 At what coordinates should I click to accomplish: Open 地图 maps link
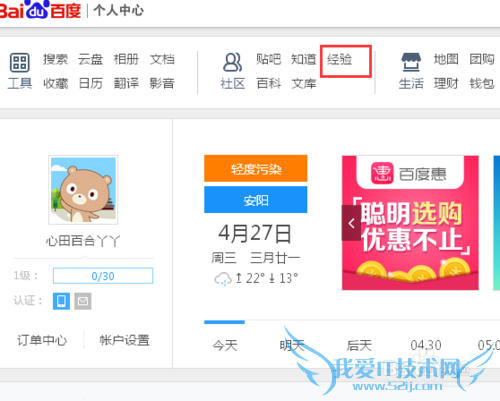[446, 59]
